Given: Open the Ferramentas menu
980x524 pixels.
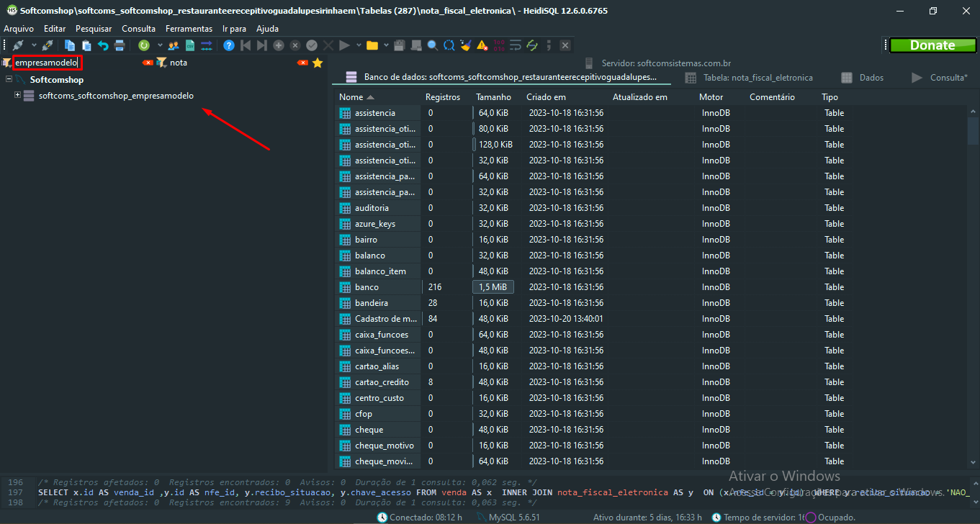Looking at the screenshot, I should pyautogui.click(x=189, y=29).
